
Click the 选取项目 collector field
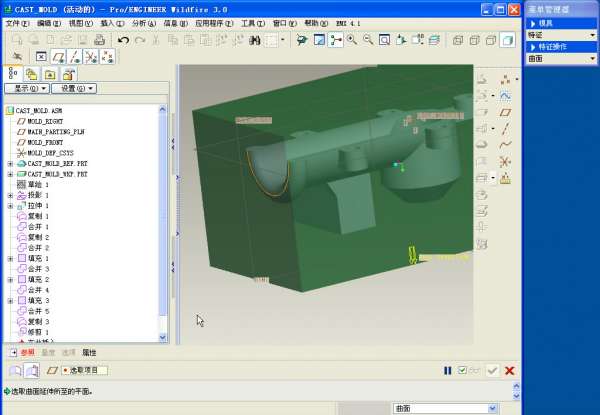pos(85,370)
